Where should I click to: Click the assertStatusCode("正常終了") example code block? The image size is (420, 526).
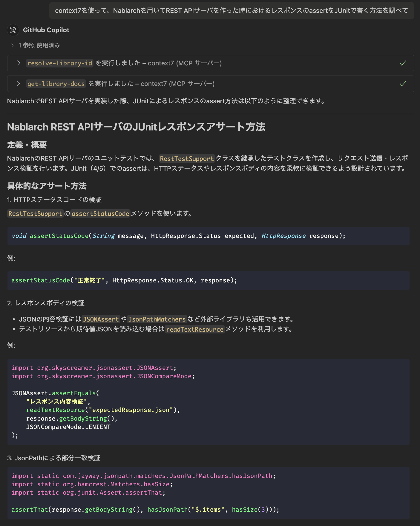click(x=208, y=280)
